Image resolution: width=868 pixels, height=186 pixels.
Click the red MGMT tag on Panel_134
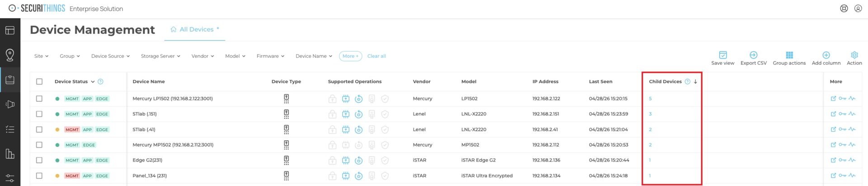tap(72, 176)
